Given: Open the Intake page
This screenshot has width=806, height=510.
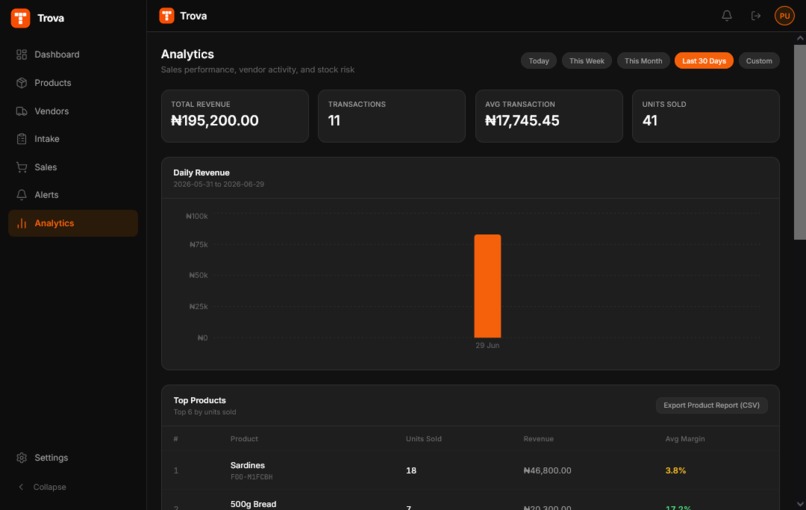Looking at the screenshot, I should coord(73,139).
